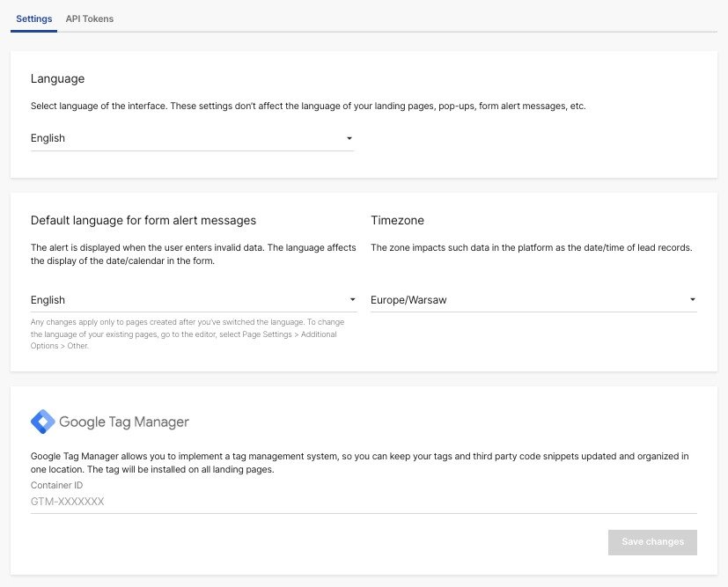Click the English value in the form alert selector
Screen dimensions: 728x587
click(48, 299)
